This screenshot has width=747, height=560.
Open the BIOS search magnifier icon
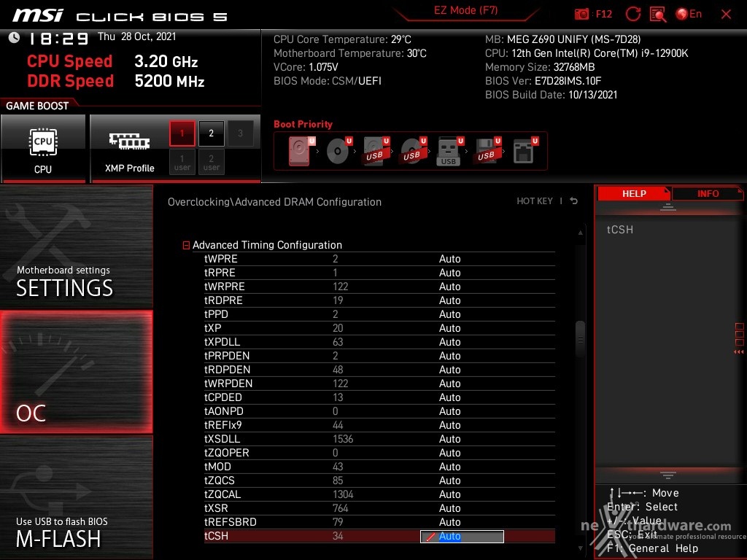pyautogui.click(x=658, y=15)
